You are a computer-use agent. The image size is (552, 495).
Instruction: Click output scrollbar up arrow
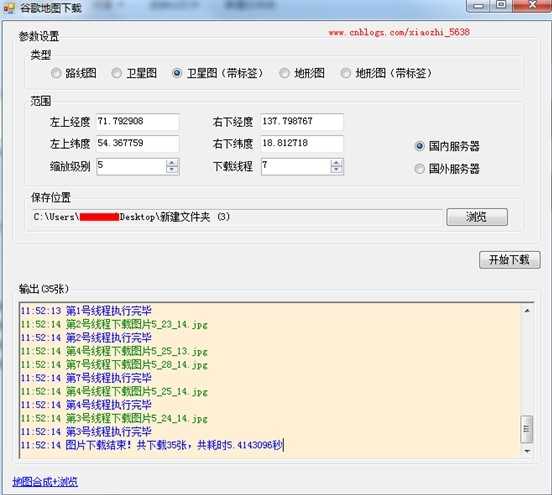point(527,311)
